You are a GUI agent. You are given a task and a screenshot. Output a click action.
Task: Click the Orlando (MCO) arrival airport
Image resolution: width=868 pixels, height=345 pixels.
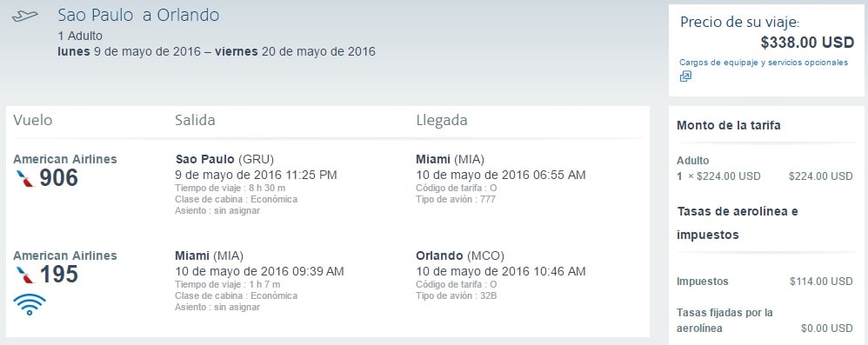point(460,256)
